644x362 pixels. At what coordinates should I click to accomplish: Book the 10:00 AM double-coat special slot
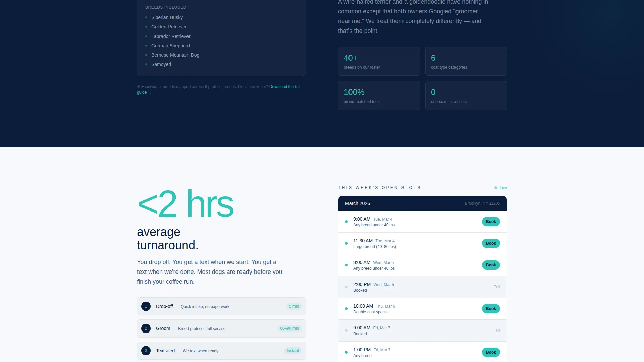pos(491,309)
